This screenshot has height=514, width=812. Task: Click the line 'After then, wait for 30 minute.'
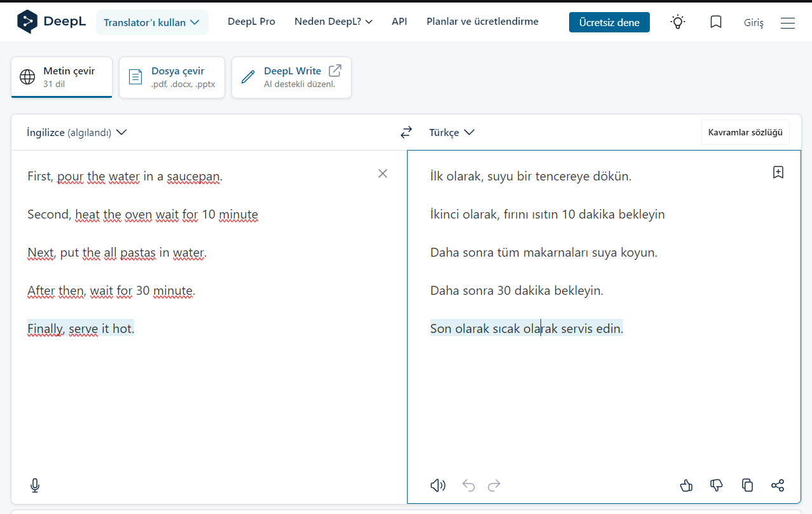(x=111, y=290)
